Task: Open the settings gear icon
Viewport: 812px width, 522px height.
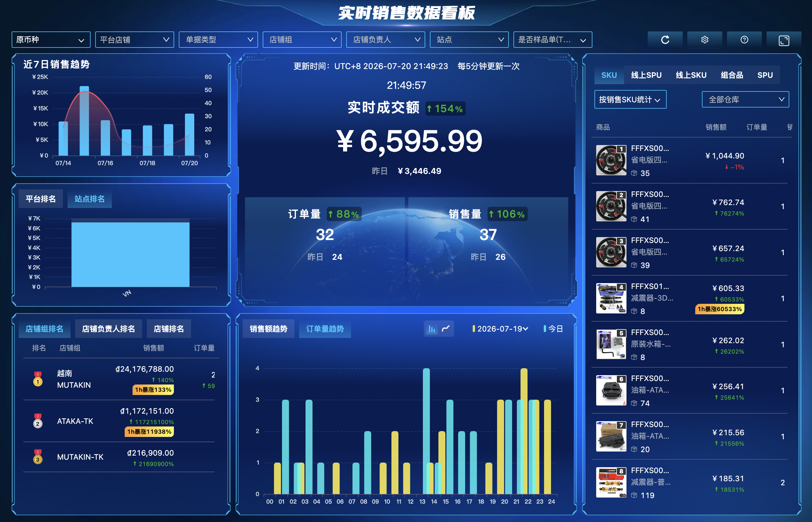Action: (705, 40)
